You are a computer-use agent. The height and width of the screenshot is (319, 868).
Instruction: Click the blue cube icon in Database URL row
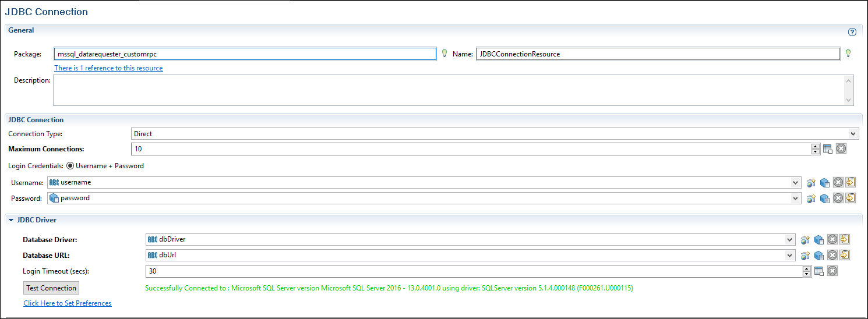pos(818,256)
